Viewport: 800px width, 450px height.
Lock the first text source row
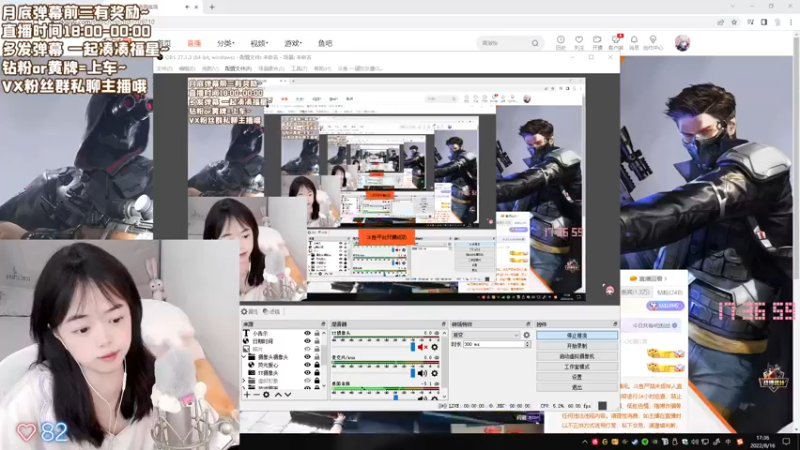[317, 333]
